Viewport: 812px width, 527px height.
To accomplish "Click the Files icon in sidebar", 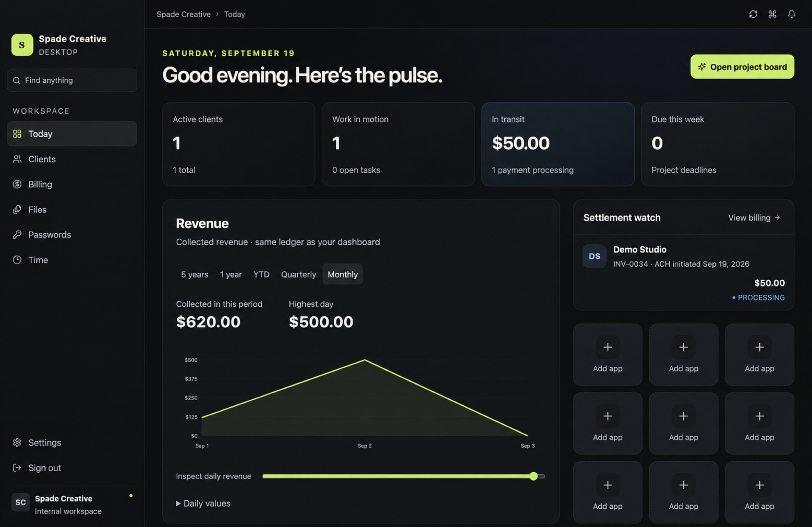I will pos(17,210).
